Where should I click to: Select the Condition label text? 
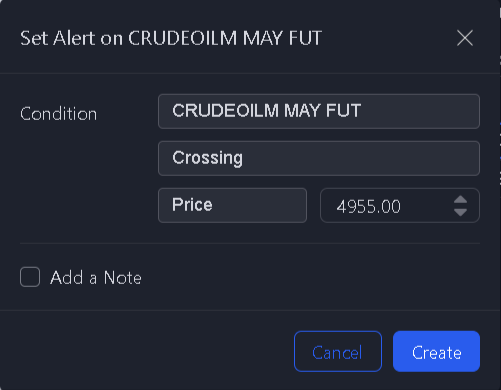point(58,114)
